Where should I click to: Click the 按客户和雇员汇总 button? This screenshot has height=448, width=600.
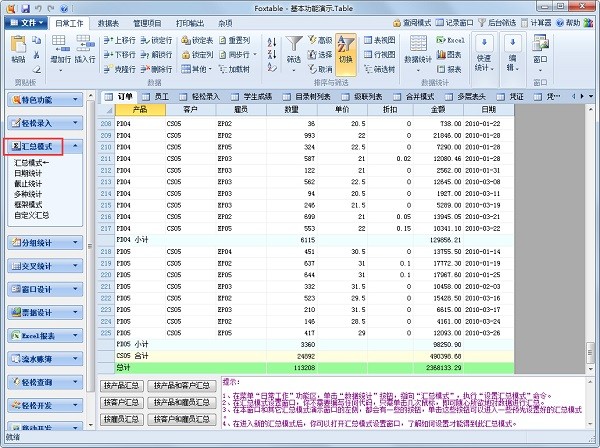[182, 417]
